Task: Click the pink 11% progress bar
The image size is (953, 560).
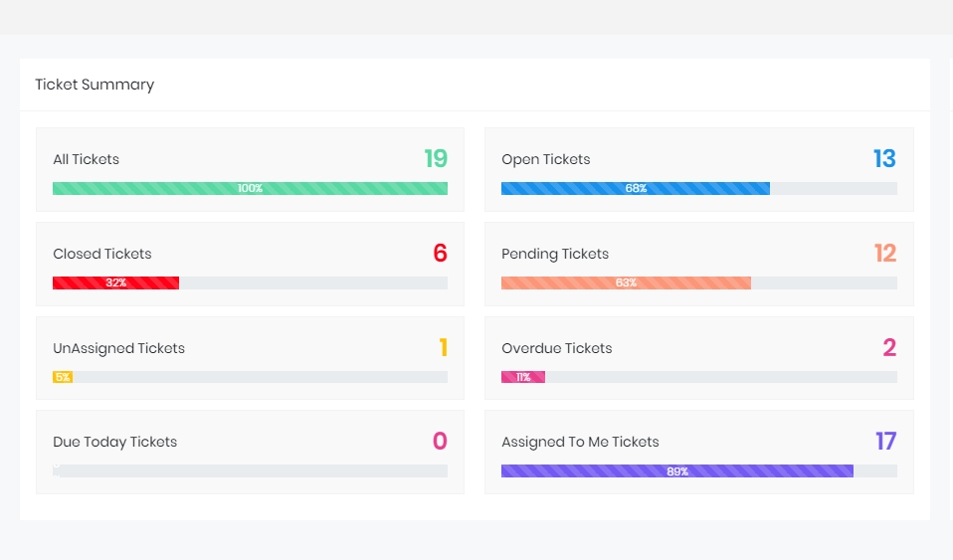Action: pyautogui.click(x=523, y=377)
